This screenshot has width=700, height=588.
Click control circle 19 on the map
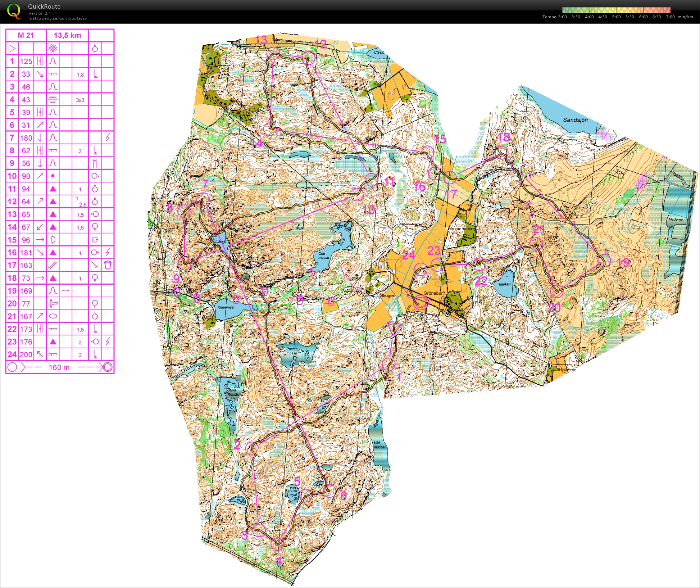pyautogui.click(x=604, y=261)
